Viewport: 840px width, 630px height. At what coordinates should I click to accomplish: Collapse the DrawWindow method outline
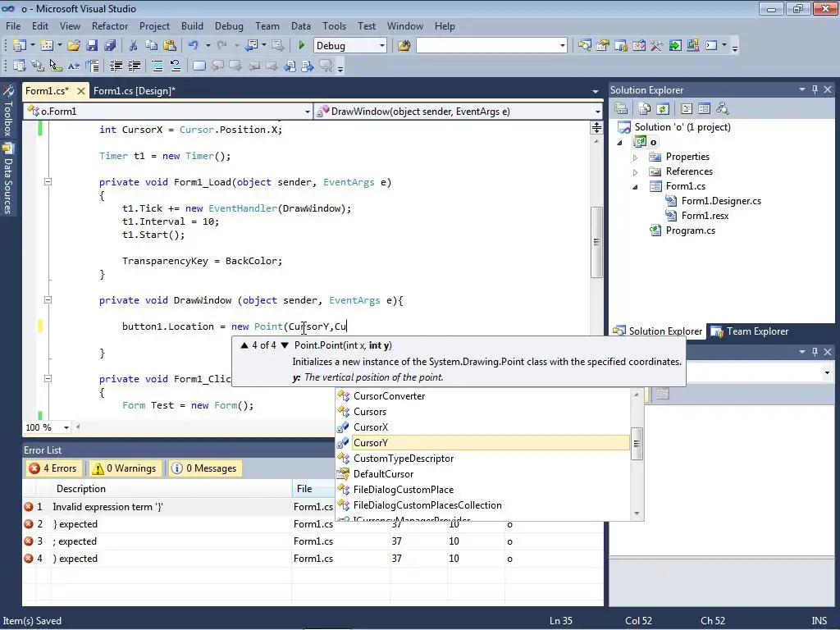click(48, 300)
